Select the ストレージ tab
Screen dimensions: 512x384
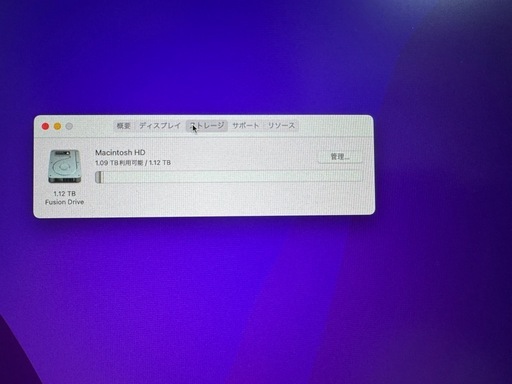(x=207, y=126)
